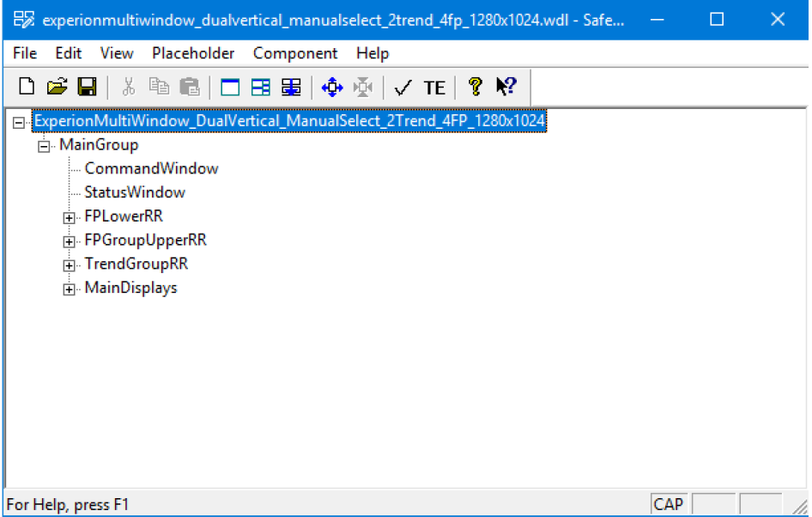The width and height of the screenshot is (812, 517).
Task: Select the move/position tool icon
Action: (332, 86)
